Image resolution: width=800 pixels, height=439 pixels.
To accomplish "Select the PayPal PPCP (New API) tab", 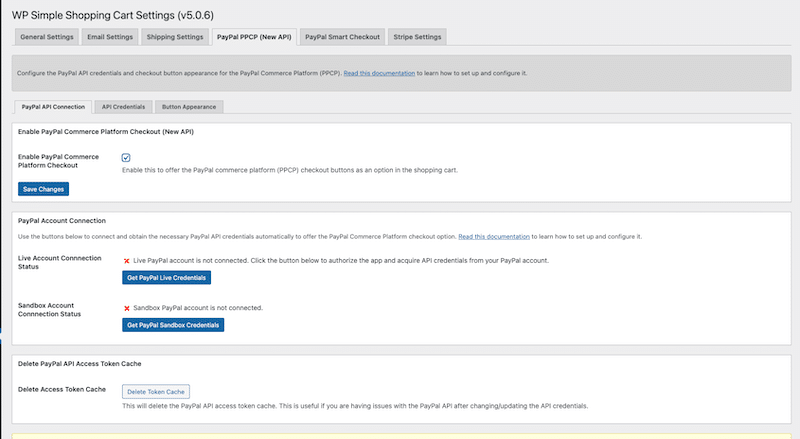I will 254,37.
